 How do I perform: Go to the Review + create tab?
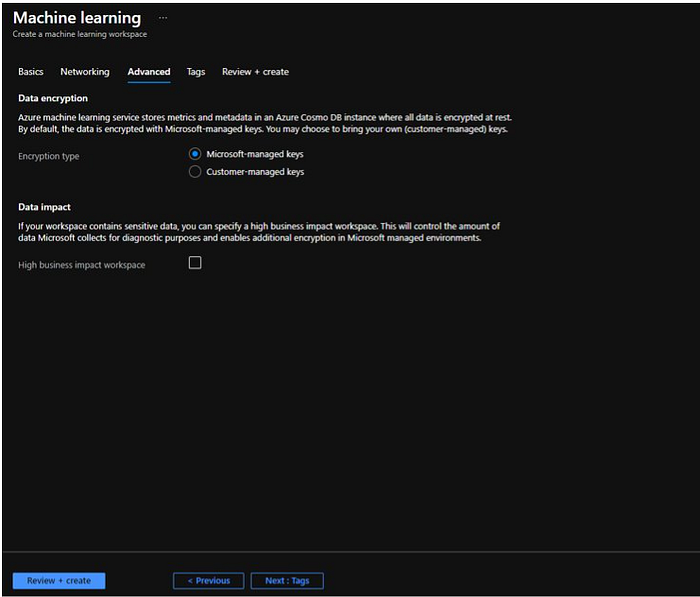click(255, 72)
